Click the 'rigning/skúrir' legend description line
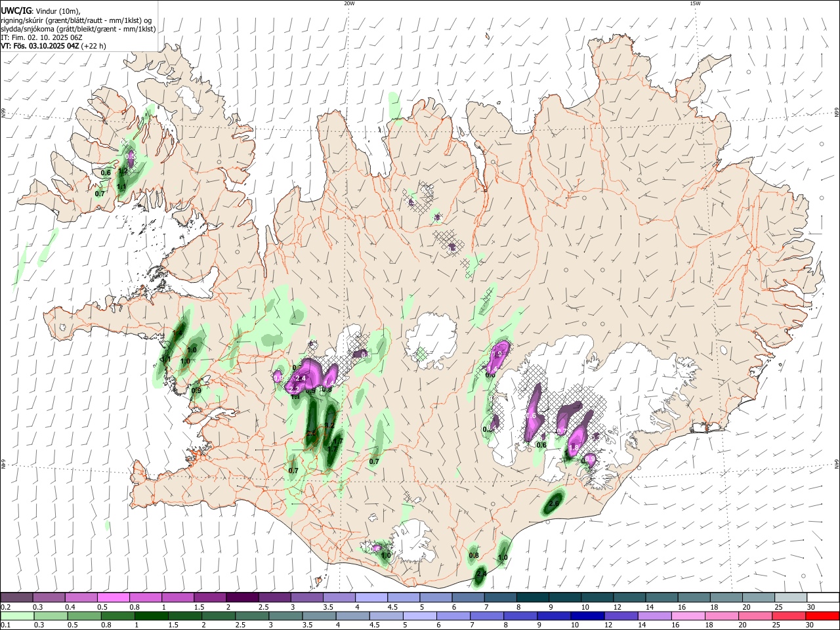 click(76, 20)
